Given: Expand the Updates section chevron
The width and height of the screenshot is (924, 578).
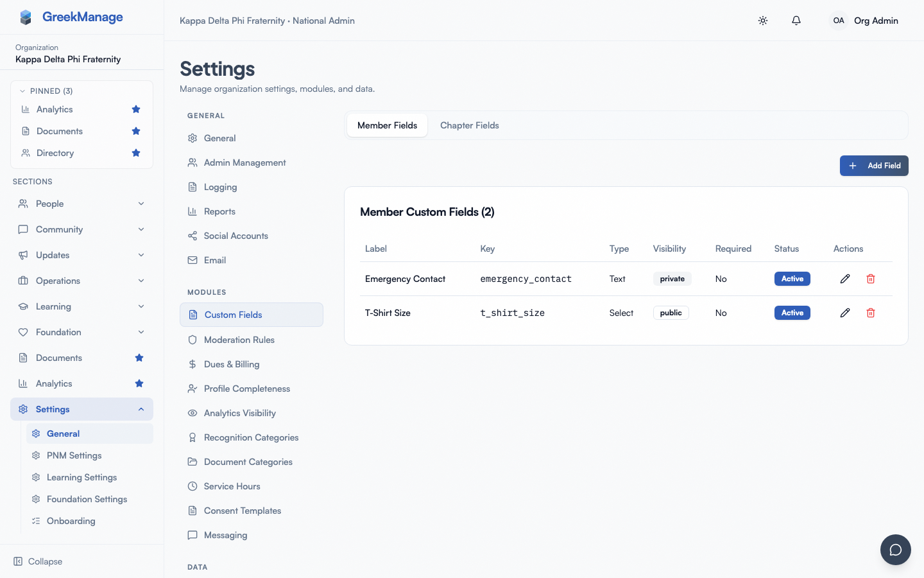Looking at the screenshot, I should tap(141, 255).
